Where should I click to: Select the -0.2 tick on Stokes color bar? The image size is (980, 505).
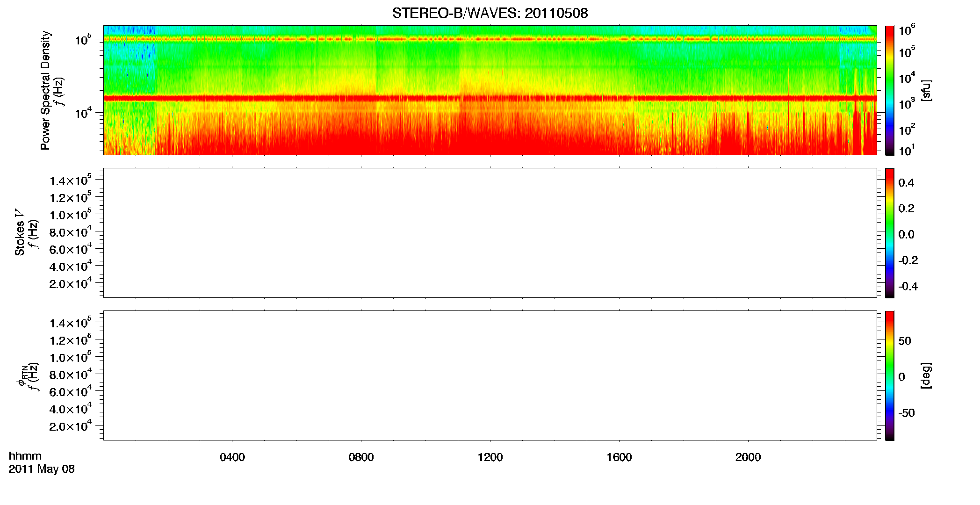click(x=908, y=260)
